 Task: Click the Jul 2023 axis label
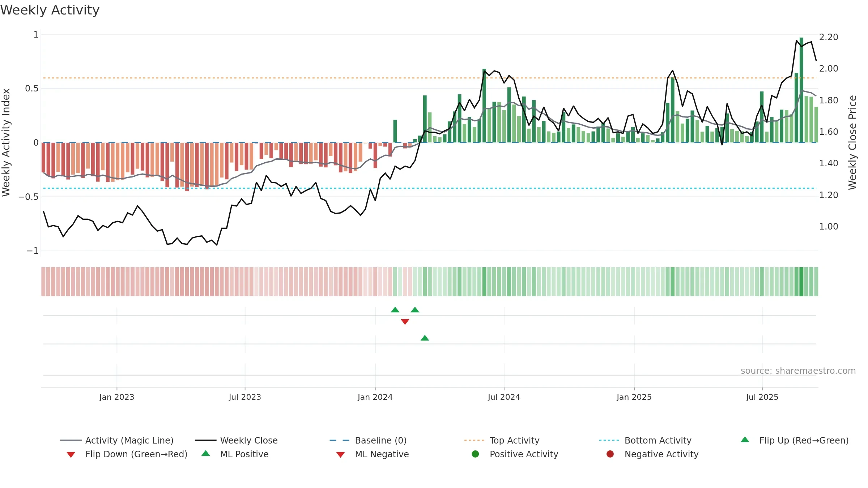pos(245,397)
